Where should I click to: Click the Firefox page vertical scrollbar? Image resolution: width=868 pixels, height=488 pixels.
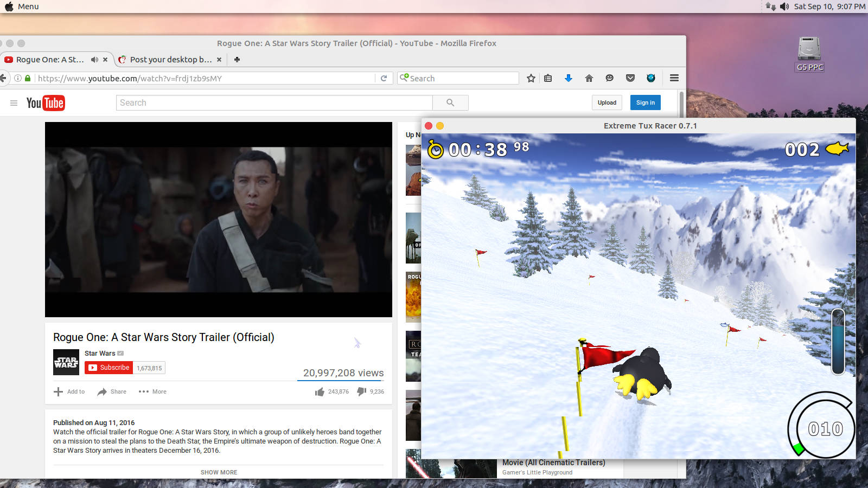(x=681, y=105)
